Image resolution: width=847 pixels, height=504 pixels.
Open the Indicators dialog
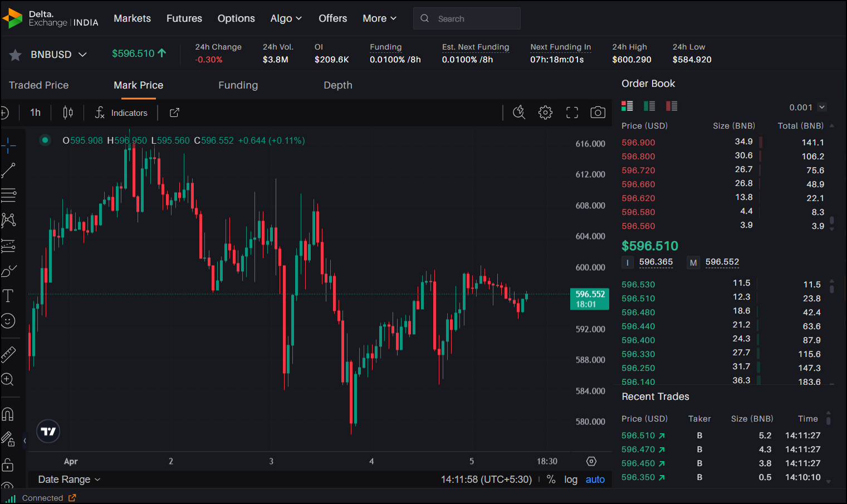tap(121, 112)
